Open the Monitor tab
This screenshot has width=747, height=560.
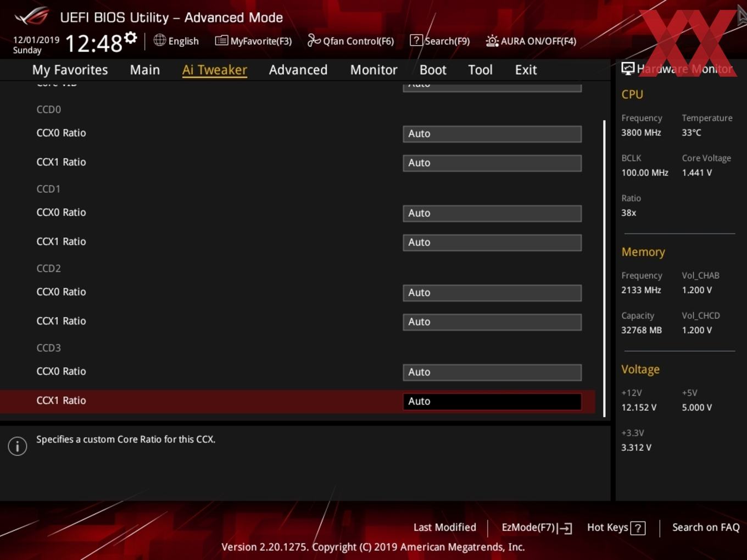tap(374, 70)
